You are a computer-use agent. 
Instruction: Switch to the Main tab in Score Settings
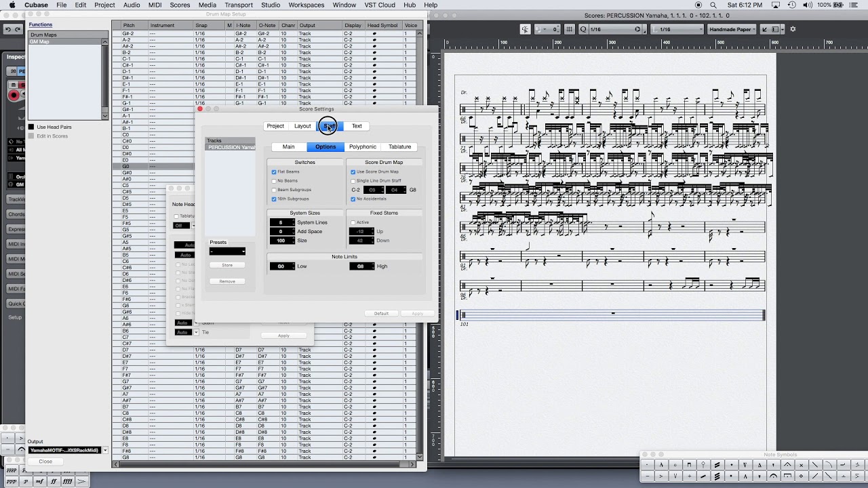point(288,146)
